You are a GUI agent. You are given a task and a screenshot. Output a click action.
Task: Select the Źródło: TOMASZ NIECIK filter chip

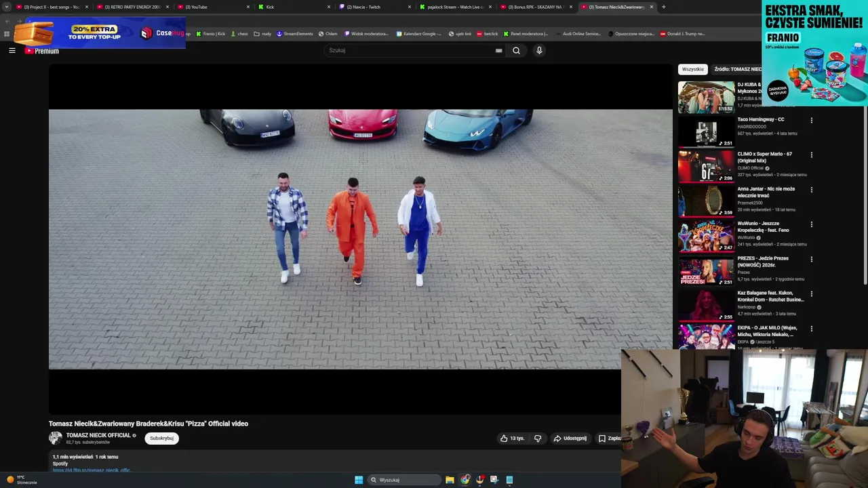[x=736, y=69]
